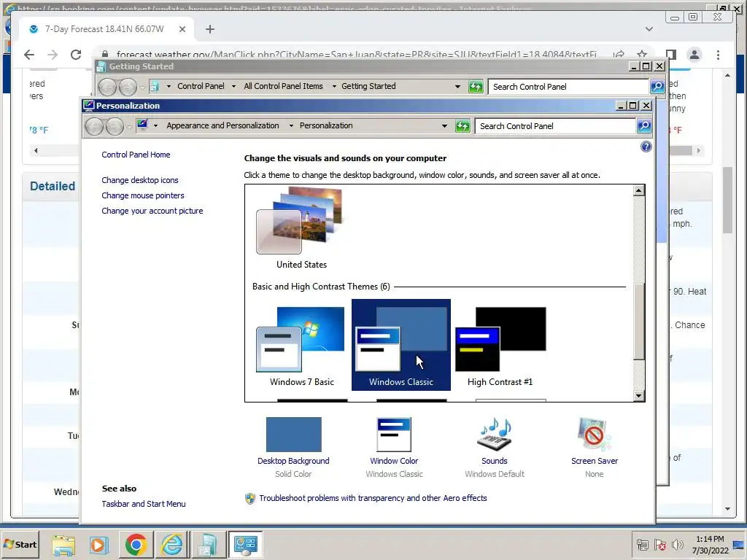Click Appearance and Personalization breadcrumb

pos(222,125)
